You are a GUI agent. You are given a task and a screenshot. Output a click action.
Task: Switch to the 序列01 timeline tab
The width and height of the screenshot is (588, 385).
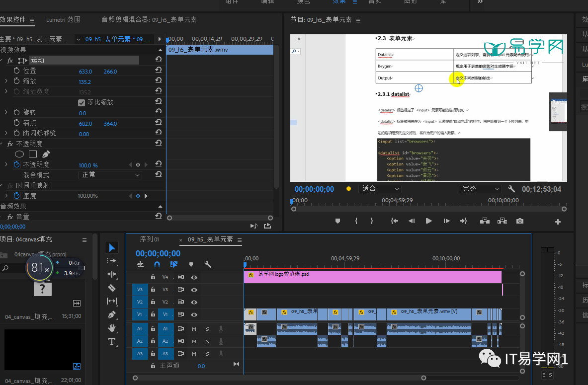pyautogui.click(x=150, y=239)
